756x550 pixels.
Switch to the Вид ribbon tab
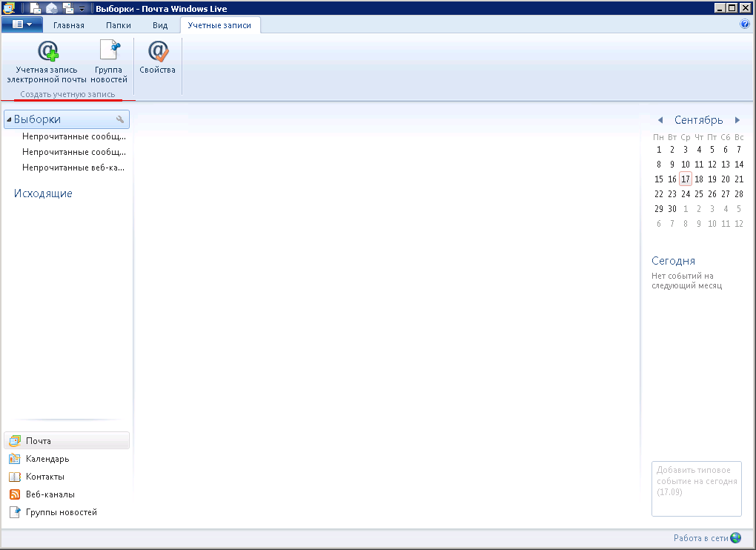[160, 25]
